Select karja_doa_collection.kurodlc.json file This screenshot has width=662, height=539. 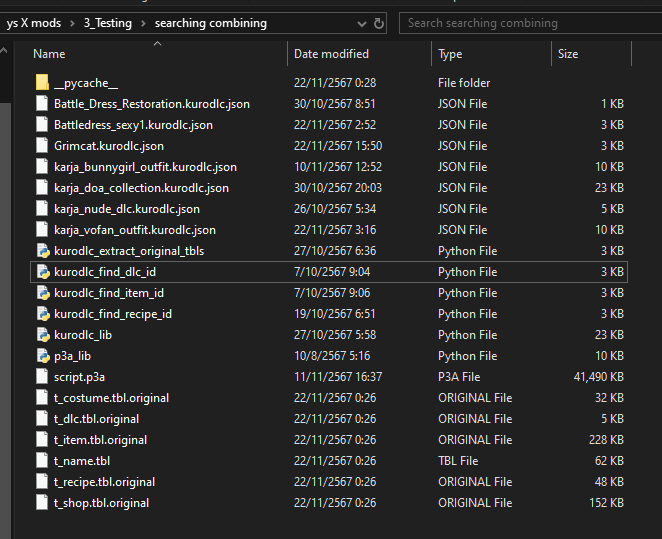tap(329, 188)
